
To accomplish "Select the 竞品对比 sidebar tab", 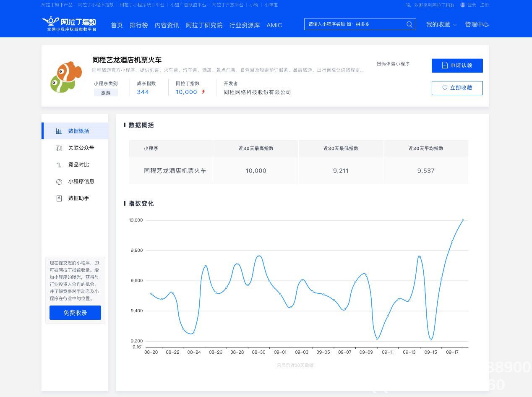I will (x=75, y=165).
